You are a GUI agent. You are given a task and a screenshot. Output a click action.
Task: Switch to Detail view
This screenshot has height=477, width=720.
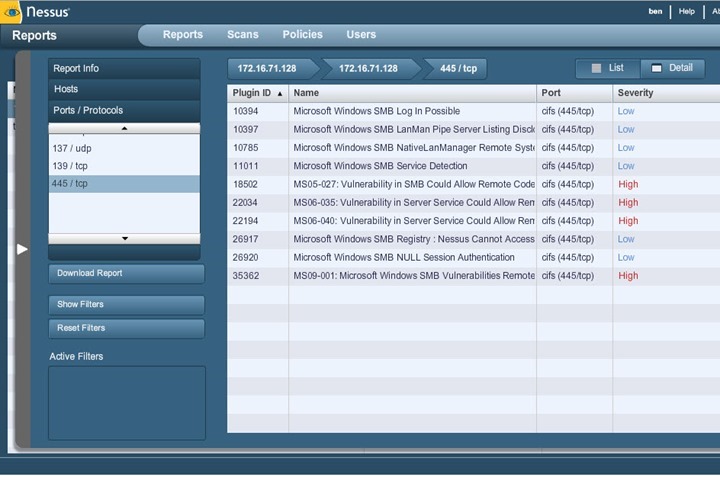coord(672,68)
